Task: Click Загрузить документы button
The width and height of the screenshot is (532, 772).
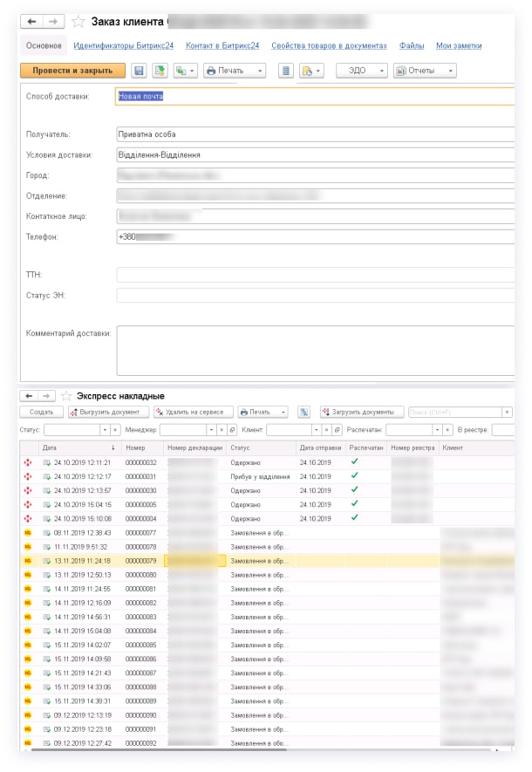Action: pyautogui.click(x=362, y=412)
